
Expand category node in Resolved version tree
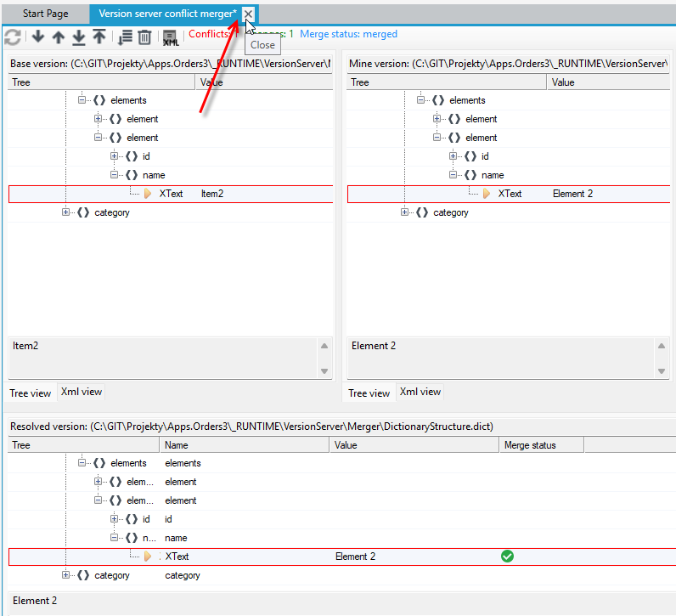point(65,575)
